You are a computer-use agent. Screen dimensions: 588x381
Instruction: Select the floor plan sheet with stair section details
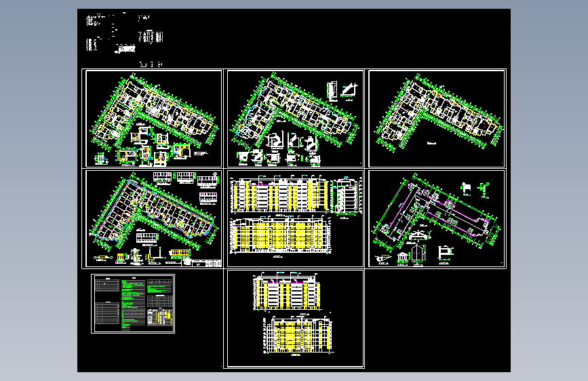[x=295, y=119]
